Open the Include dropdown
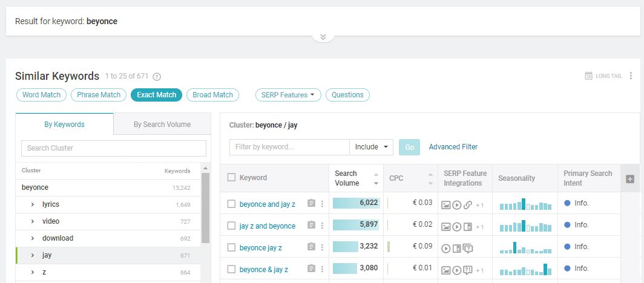The image size is (644, 283). tap(371, 147)
